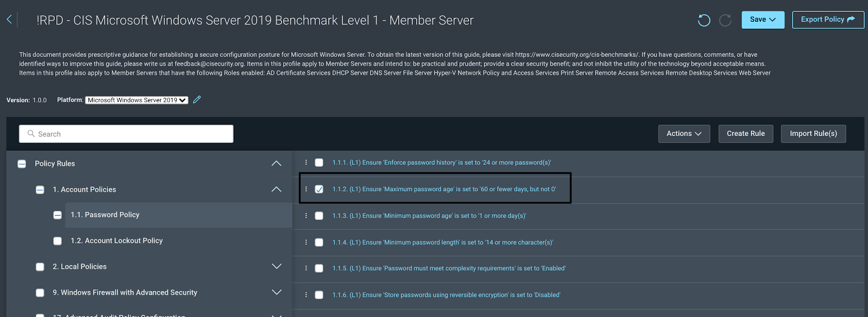
Task: Open kebab menu for rule 1.1.3
Action: pyautogui.click(x=306, y=216)
